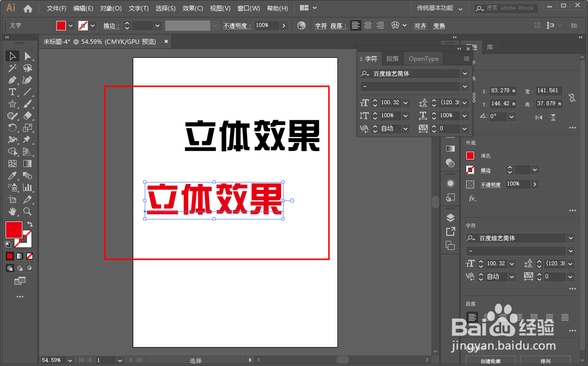Select the Hand tool
This screenshot has height=366, width=588.
pos(12,211)
